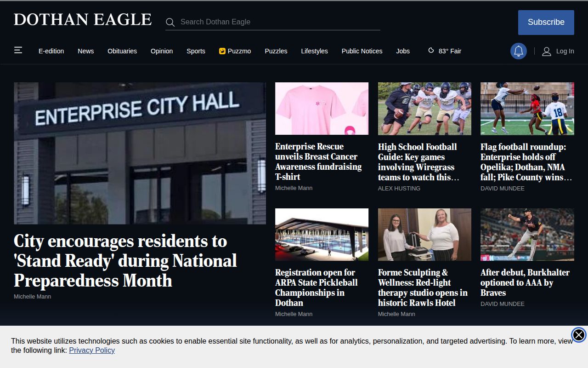Click Michelle Mann byline under main headline
This screenshot has height=368, width=588.
tap(33, 297)
